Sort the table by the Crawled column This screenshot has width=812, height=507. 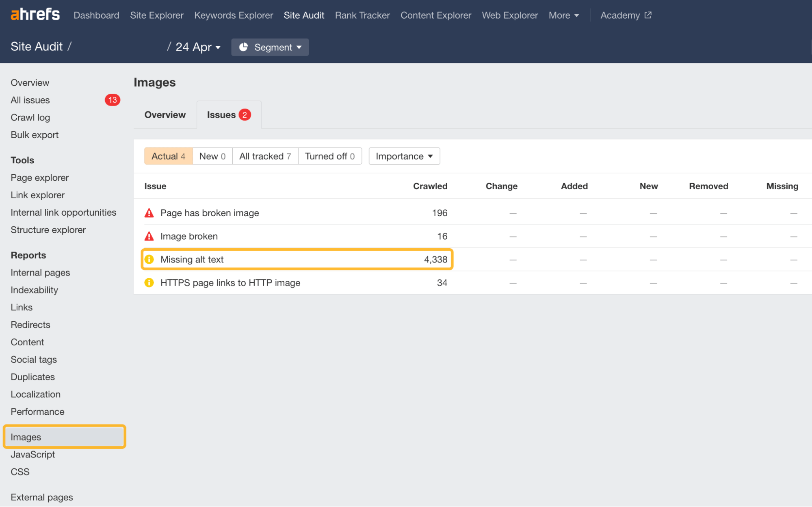tap(430, 186)
